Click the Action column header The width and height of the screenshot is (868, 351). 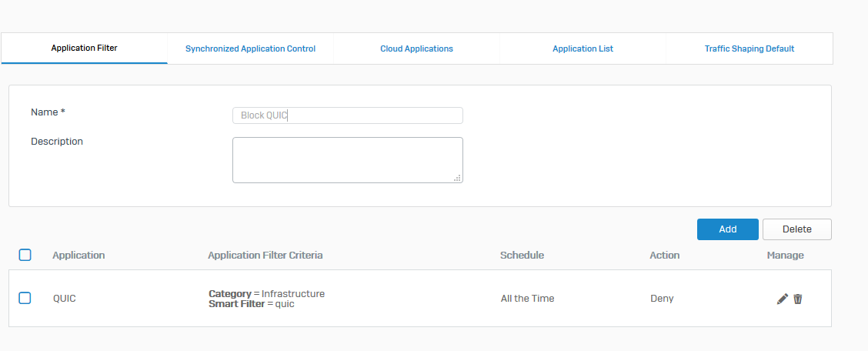[x=664, y=255]
